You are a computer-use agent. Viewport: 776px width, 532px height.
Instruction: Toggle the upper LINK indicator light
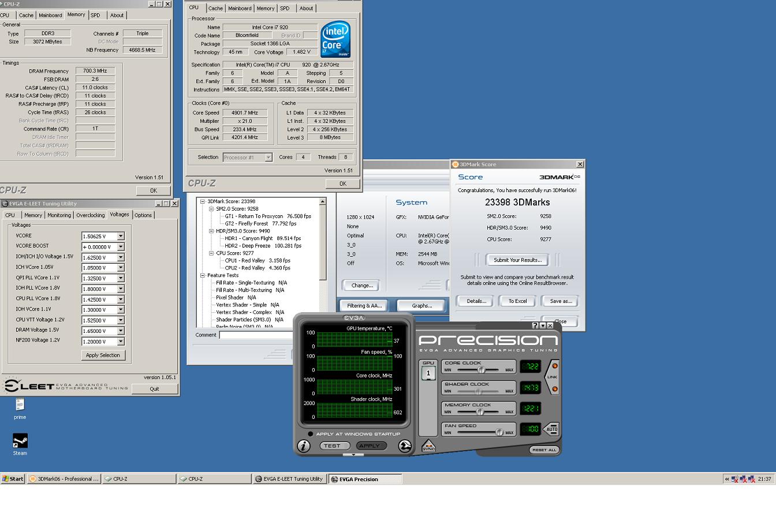(x=555, y=366)
